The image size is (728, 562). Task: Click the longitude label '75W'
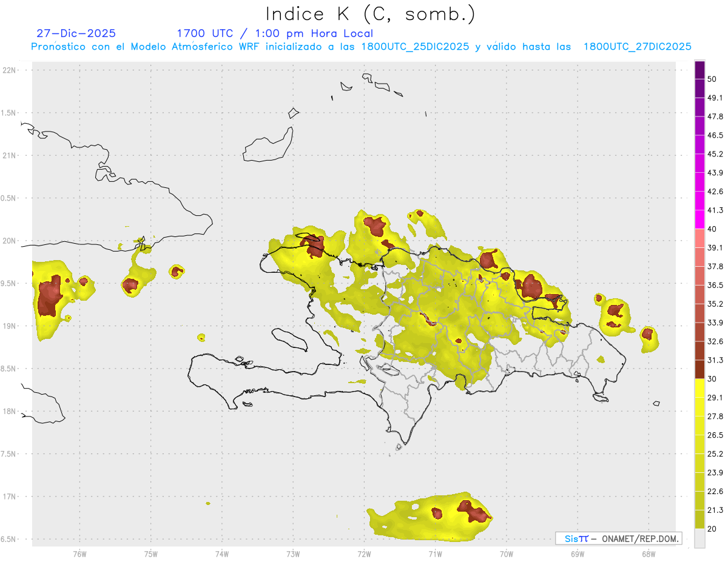[150, 554]
